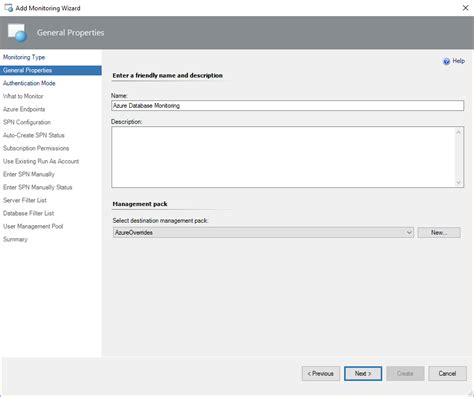Image resolution: width=474 pixels, height=397 pixels.
Task: Select the Use Existing Run As Account step
Action: tap(41, 161)
